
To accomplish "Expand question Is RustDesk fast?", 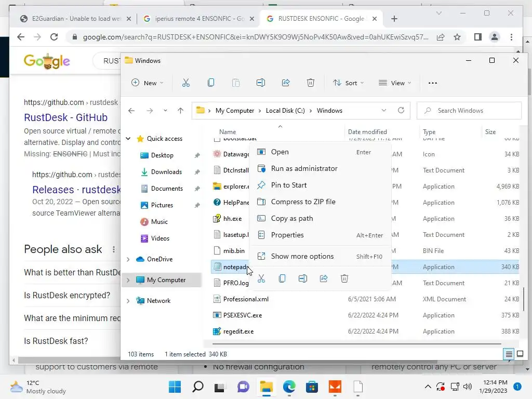I will point(56,341).
